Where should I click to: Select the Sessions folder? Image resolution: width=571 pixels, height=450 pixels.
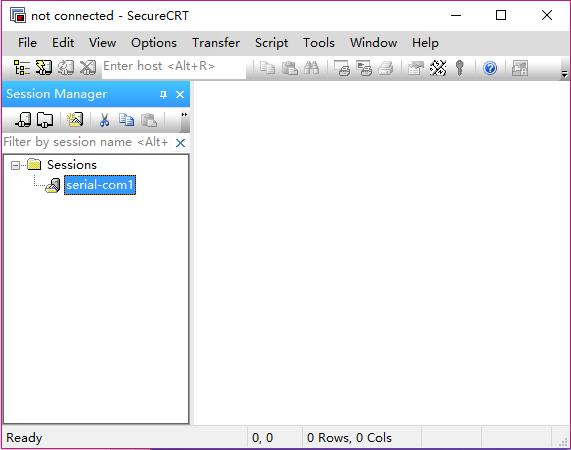pos(72,165)
